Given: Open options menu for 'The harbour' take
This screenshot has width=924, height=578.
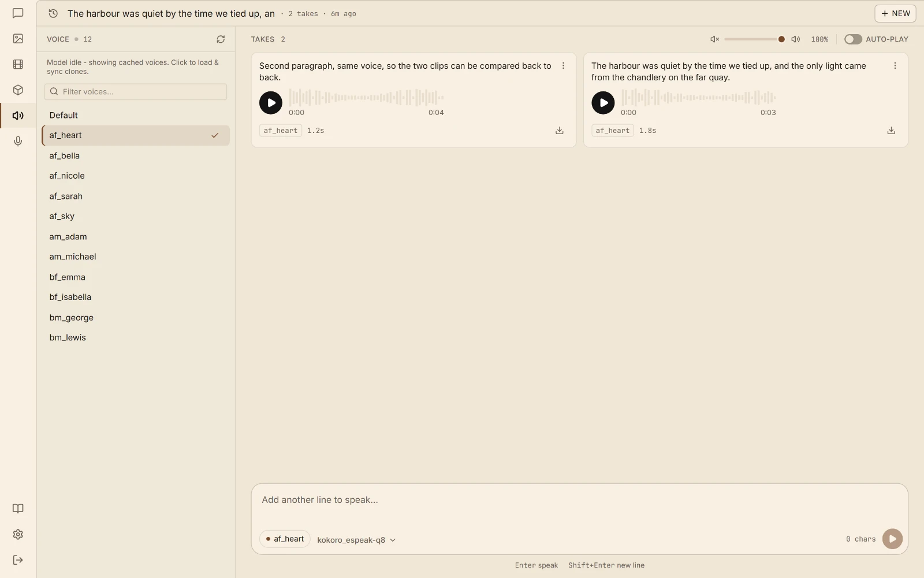Looking at the screenshot, I should tap(895, 66).
